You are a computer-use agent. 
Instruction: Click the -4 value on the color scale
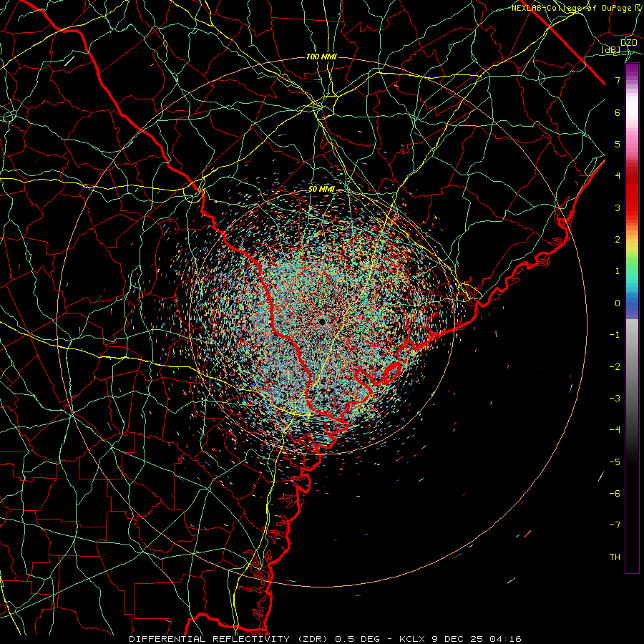point(615,429)
